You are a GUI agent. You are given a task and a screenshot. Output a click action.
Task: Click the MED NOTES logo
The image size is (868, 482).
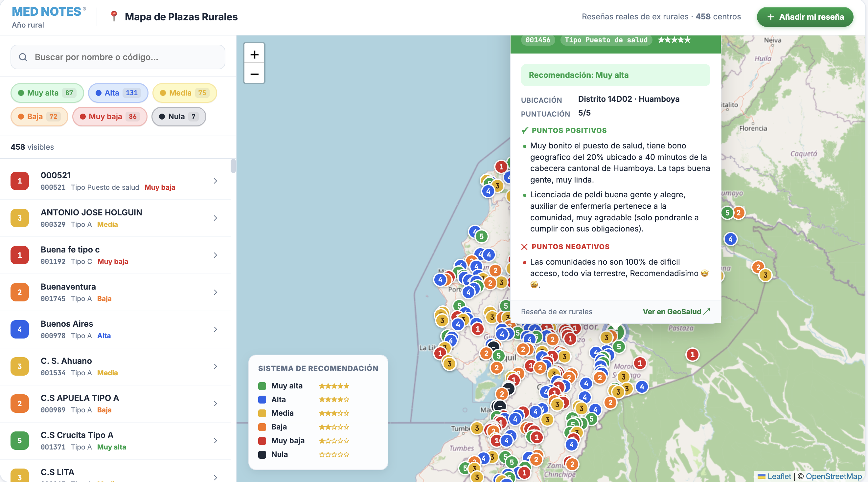click(49, 12)
